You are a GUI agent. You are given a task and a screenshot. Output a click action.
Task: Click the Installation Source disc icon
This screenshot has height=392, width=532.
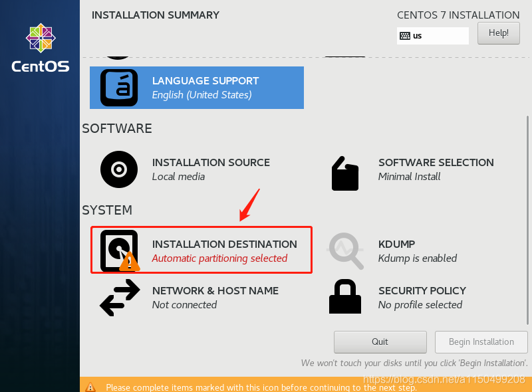pyautogui.click(x=119, y=169)
